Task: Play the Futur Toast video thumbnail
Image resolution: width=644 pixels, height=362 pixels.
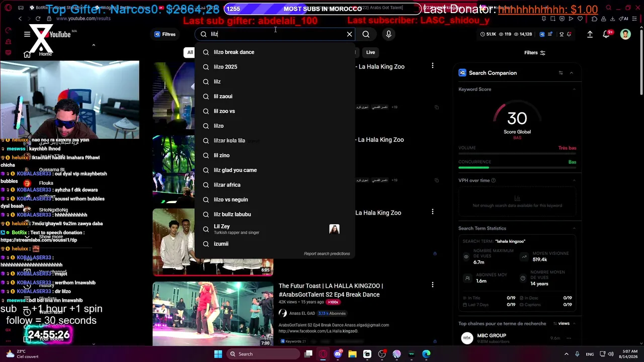Action: click(213, 314)
